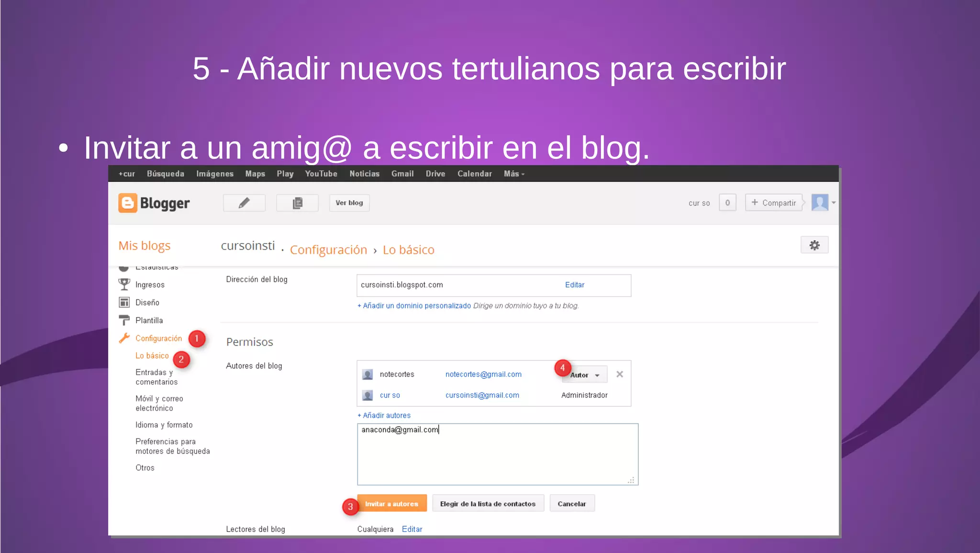The height and width of the screenshot is (553, 980).
Task: Click the notecortes@gmail.com email link
Action: click(483, 374)
